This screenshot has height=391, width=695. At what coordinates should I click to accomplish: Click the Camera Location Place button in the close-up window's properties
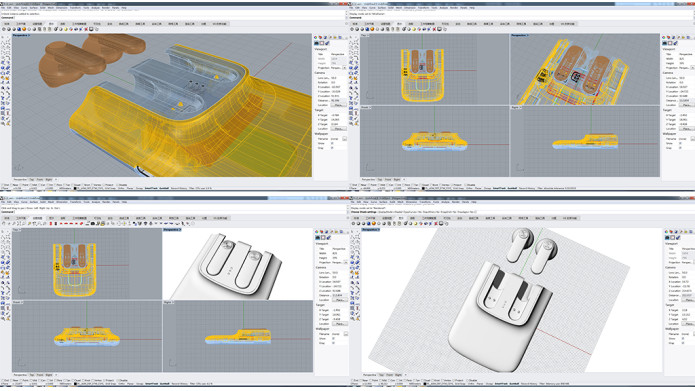339,105
